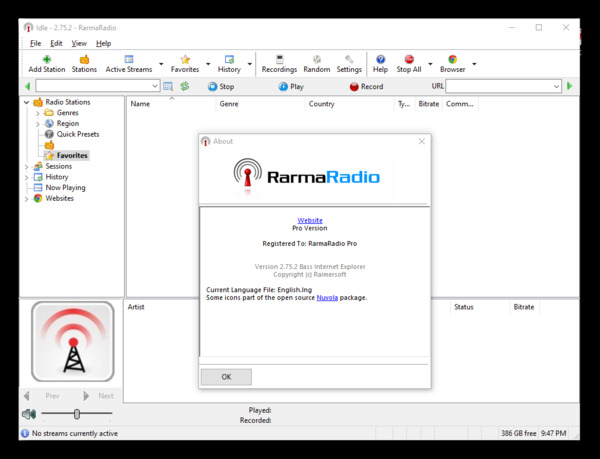This screenshot has height=459, width=600.
Task: Expand the Region tree node
Action: 38,124
